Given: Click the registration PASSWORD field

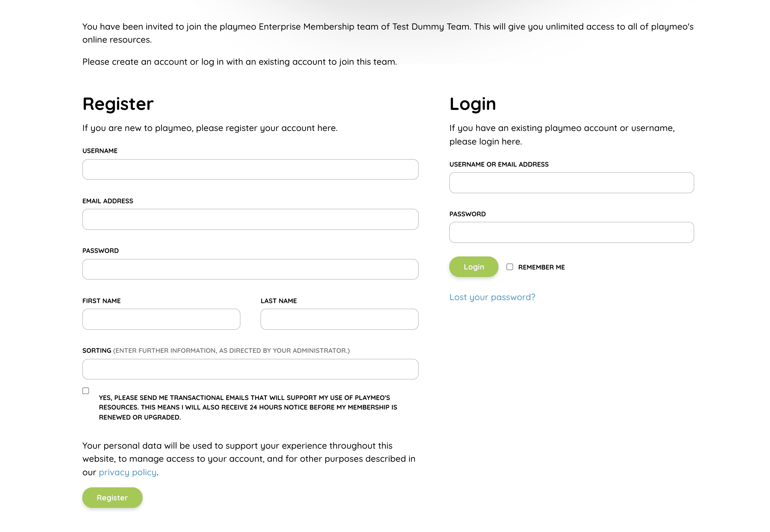Looking at the screenshot, I should tap(250, 269).
